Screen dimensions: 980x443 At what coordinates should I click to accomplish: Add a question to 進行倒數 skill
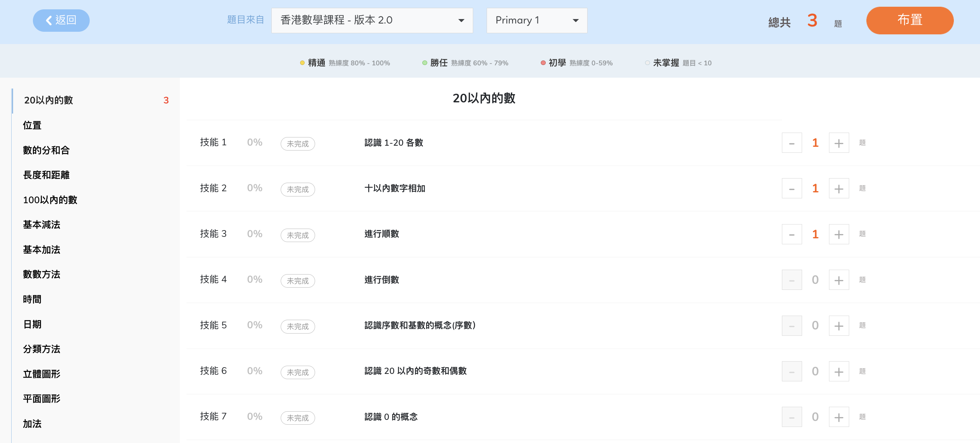coord(838,280)
